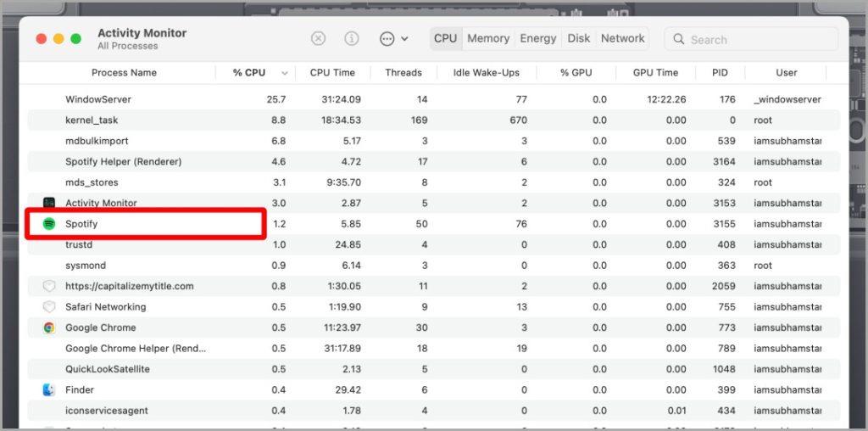
Task: Switch to the Disk tab
Action: pos(579,38)
